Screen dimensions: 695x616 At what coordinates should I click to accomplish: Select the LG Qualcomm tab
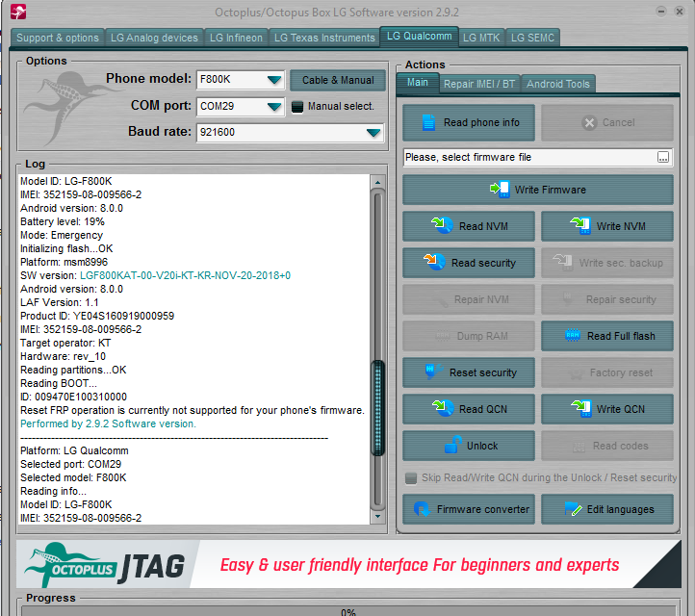[419, 36]
